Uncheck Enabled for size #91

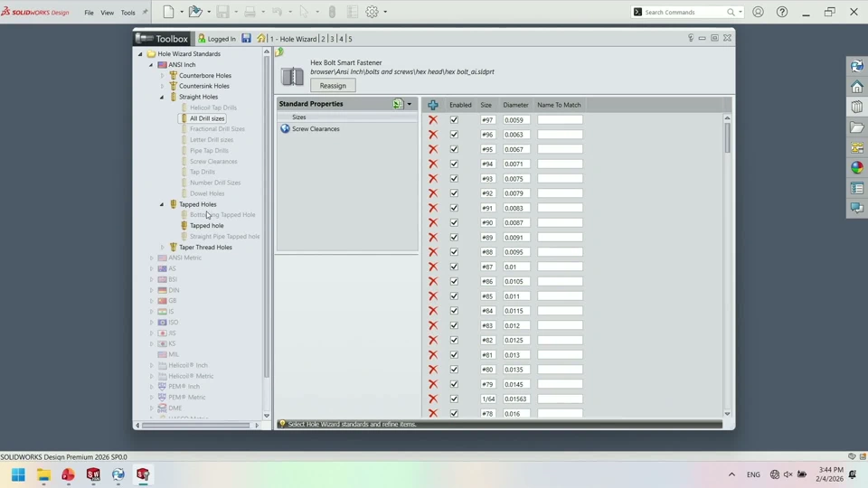tap(454, 208)
